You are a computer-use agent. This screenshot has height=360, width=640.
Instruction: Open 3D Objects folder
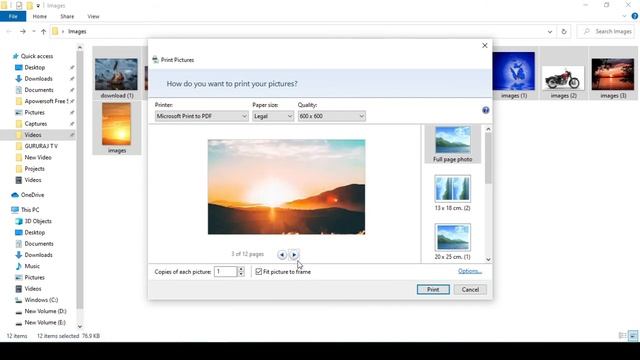pyautogui.click(x=38, y=221)
